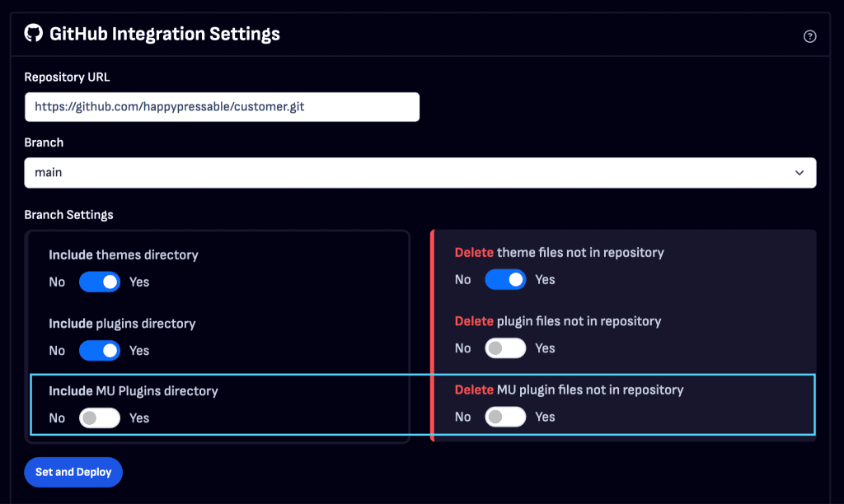Click the highlighted MU Plugins settings row
Screen dimensions: 844x504
pyautogui.click(x=218, y=404)
